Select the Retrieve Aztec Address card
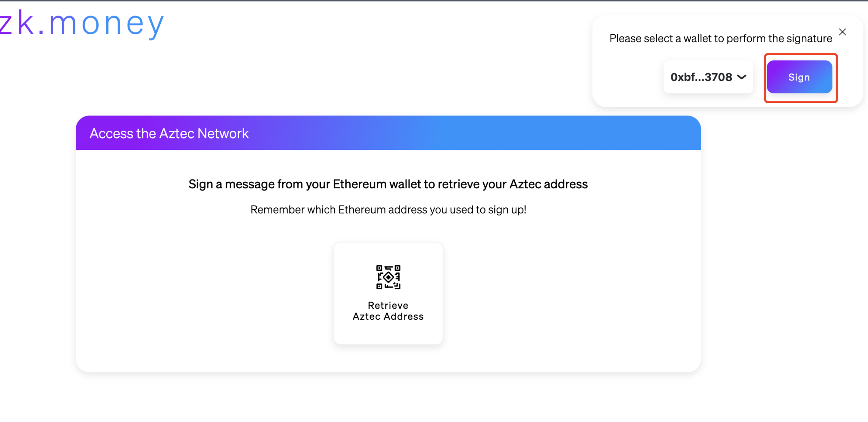This screenshot has height=422, width=868. (388, 293)
